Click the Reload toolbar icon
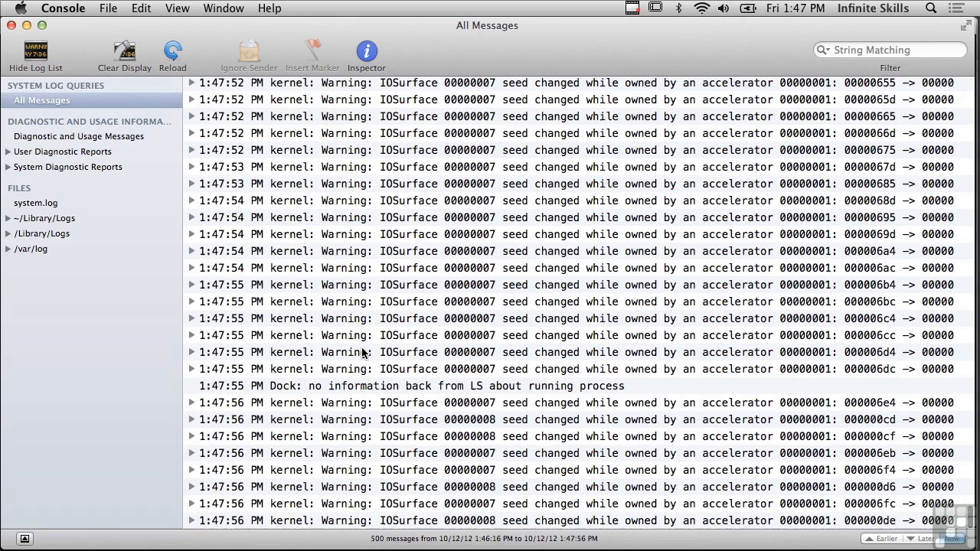 click(173, 51)
